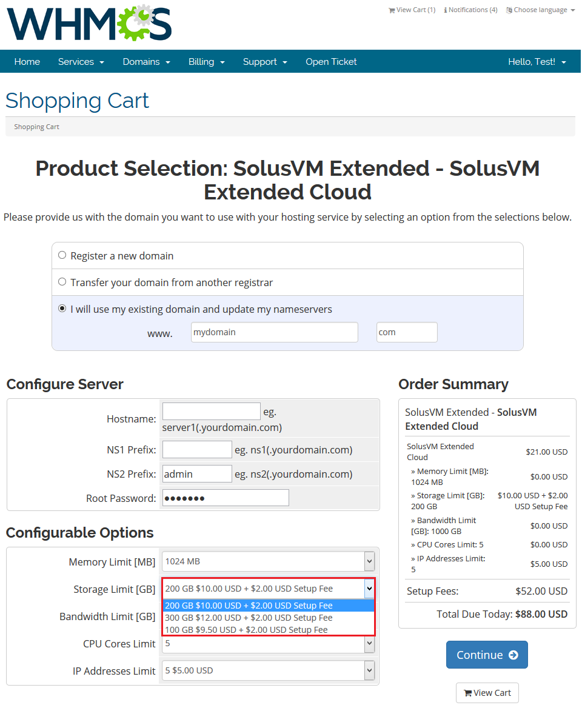Click the cart icon in the bottom View Cart button
This screenshot has height=728, width=582.
[467, 693]
